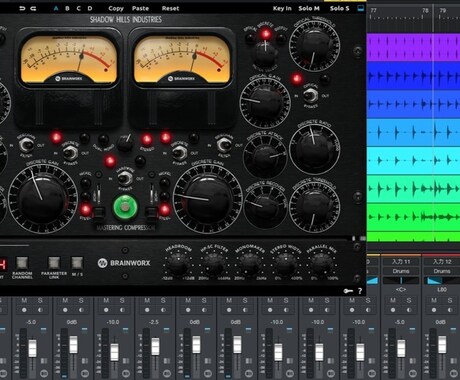
Task: Click the right Discrete Gain knob
Action: tap(207, 199)
